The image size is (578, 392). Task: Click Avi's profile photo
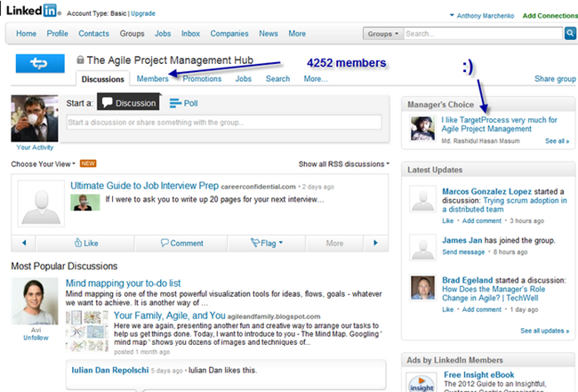35,301
